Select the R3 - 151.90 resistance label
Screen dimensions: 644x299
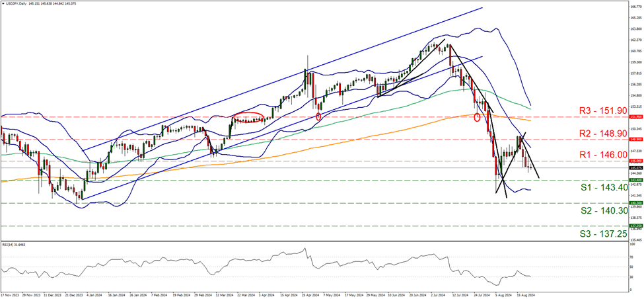click(602, 110)
